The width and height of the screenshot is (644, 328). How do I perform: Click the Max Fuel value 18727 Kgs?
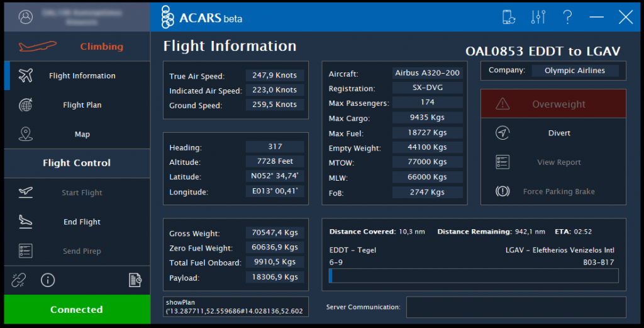pyautogui.click(x=427, y=132)
